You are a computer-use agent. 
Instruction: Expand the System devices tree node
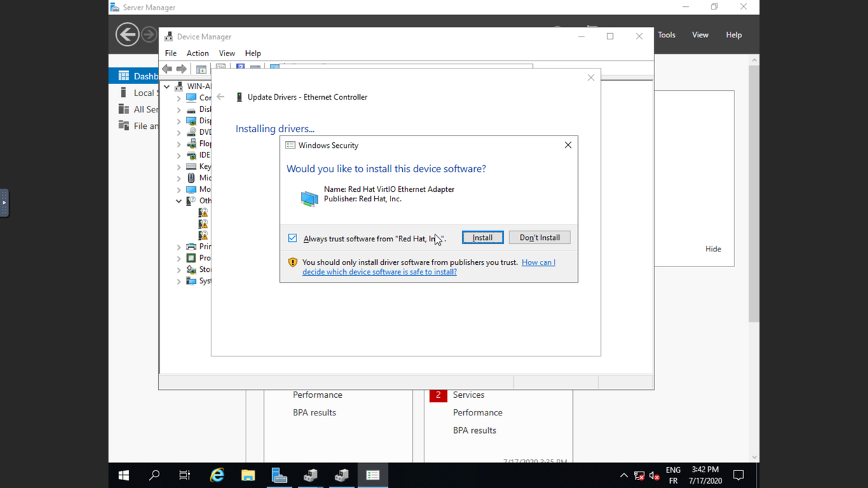[x=178, y=282]
